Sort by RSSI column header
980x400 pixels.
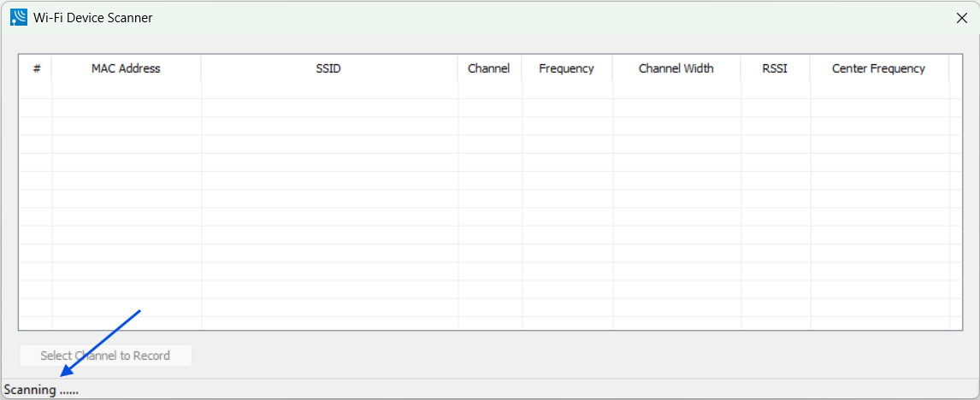coord(775,68)
